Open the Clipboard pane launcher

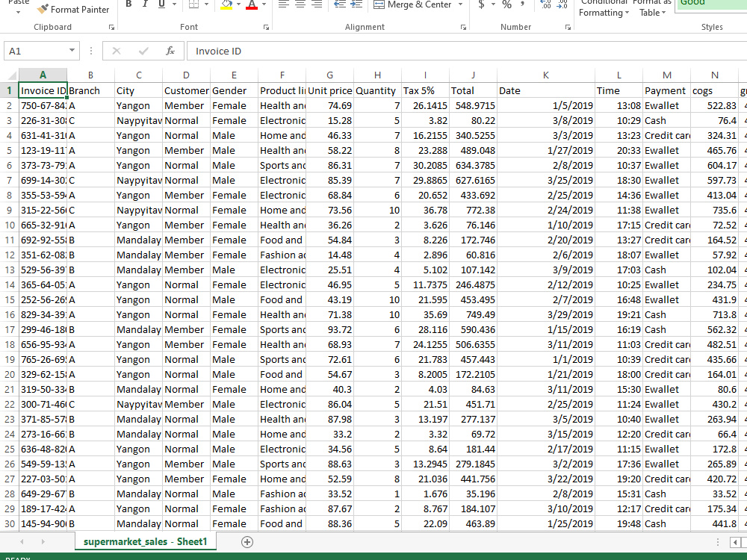point(111,28)
